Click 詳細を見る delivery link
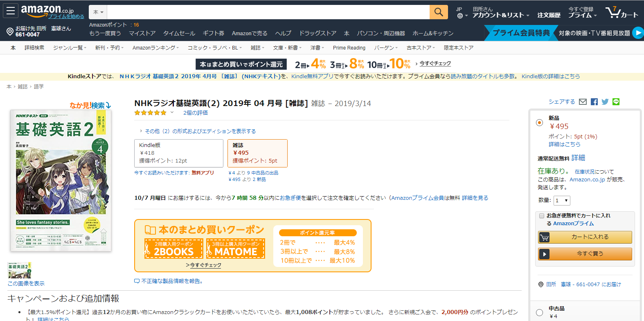 pyautogui.click(x=475, y=198)
